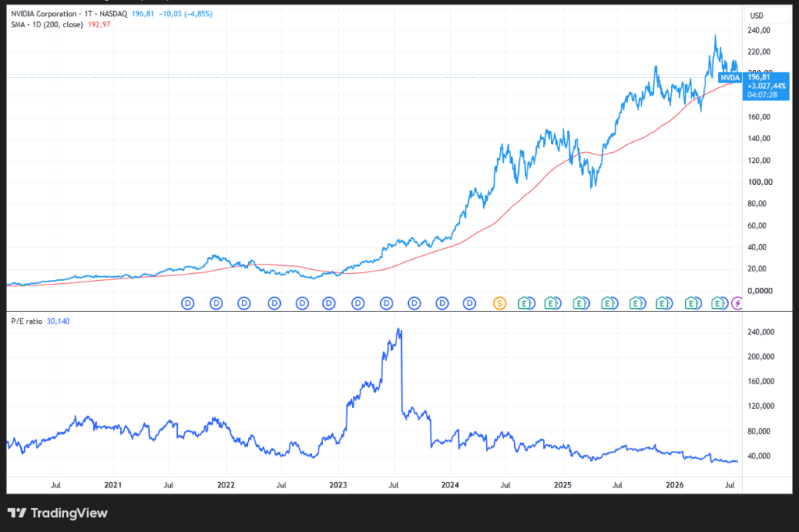The width and height of the screenshot is (799, 532).
Task: Click the purple lightning latest-update marker
Action: [737, 303]
